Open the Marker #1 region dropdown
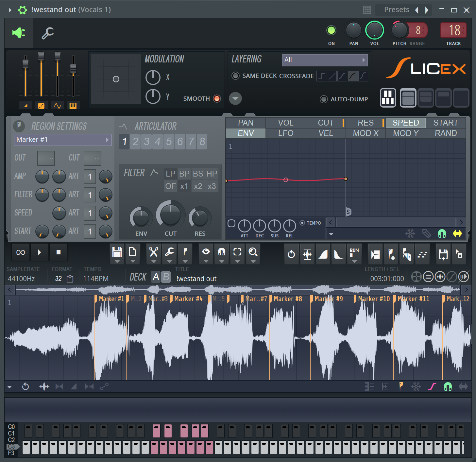This screenshot has width=476, height=462. point(63,140)
